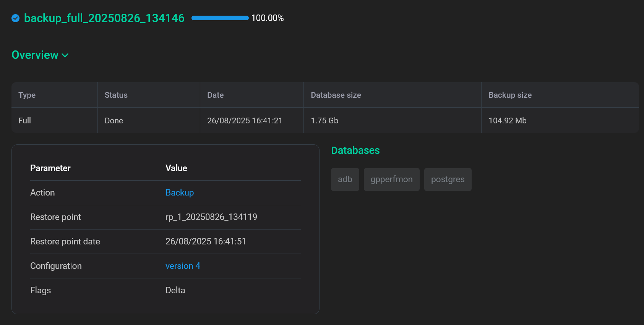
Task: Select the gpperfmon database tag
Action: coord(391,179)
